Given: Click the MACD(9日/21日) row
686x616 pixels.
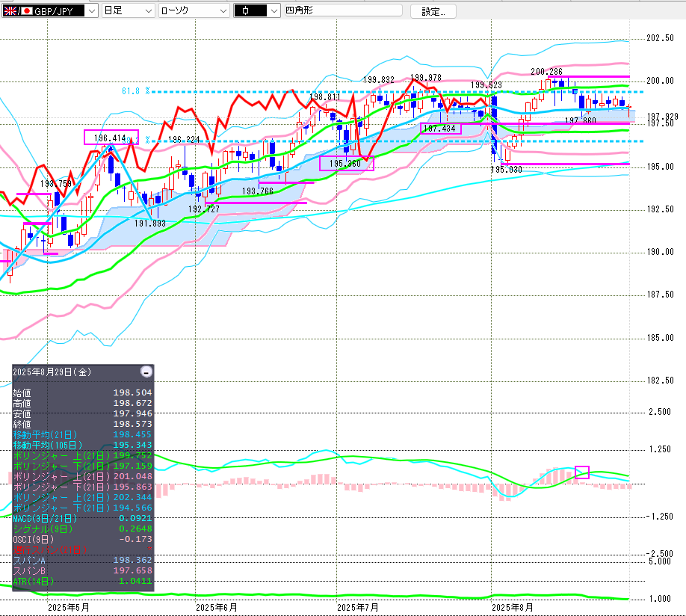Looking at the screenshot, I should coord(83,519).
